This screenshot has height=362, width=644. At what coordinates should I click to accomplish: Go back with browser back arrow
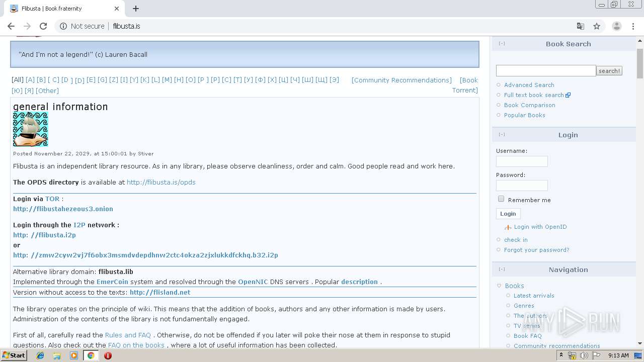point(11,26)
